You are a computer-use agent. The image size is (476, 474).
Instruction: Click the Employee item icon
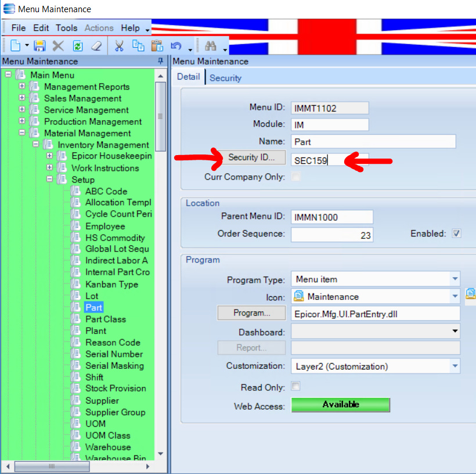pos(76,226)
